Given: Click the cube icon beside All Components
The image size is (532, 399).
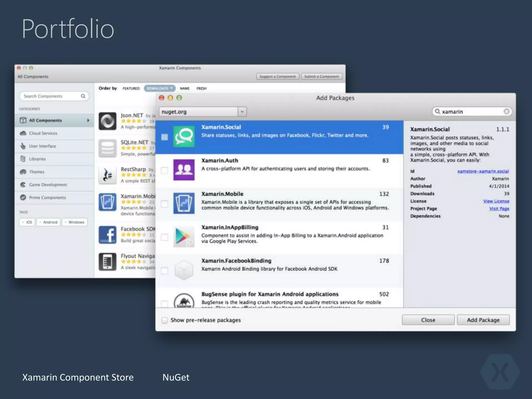Looking at the screenshot, I should pyautogui.click(x=23, y=120).
